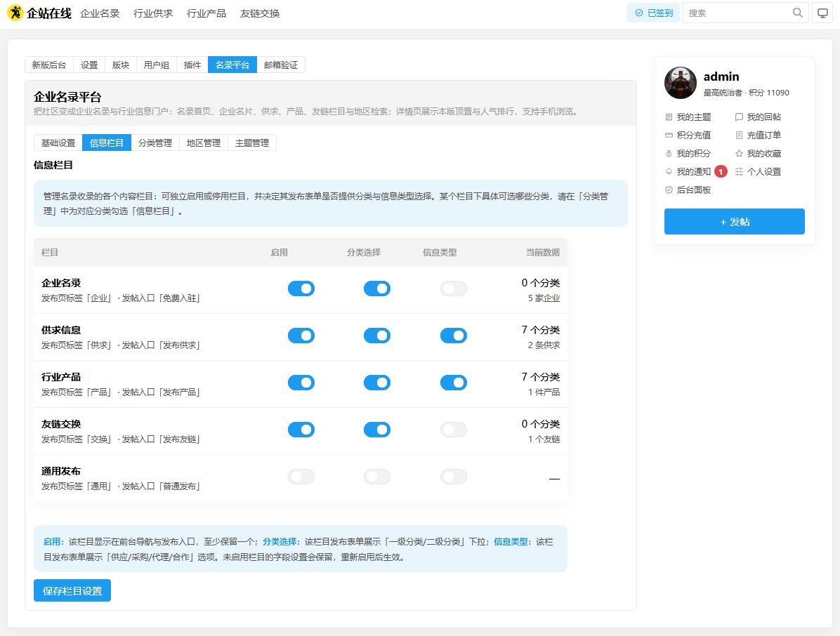Click the 当前数据 column header
Viewport: 840px width, 636px height.
[543, 252]
